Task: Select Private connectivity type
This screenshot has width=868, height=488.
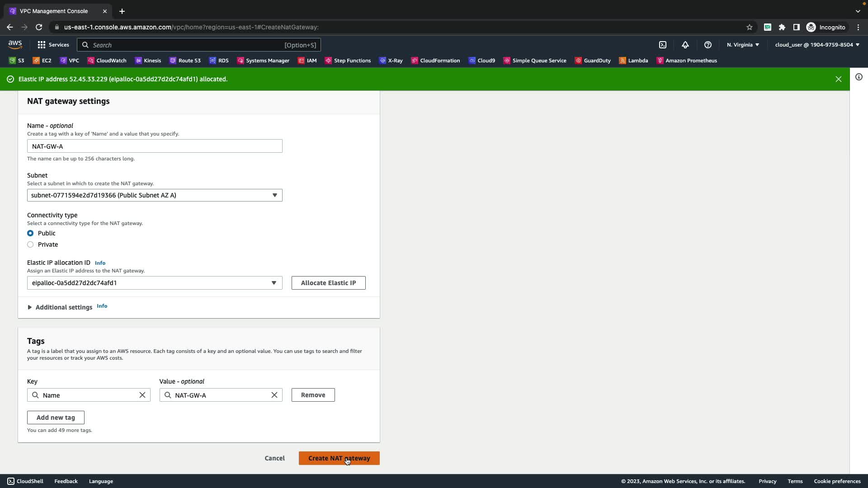Action: tap(30, 244)
